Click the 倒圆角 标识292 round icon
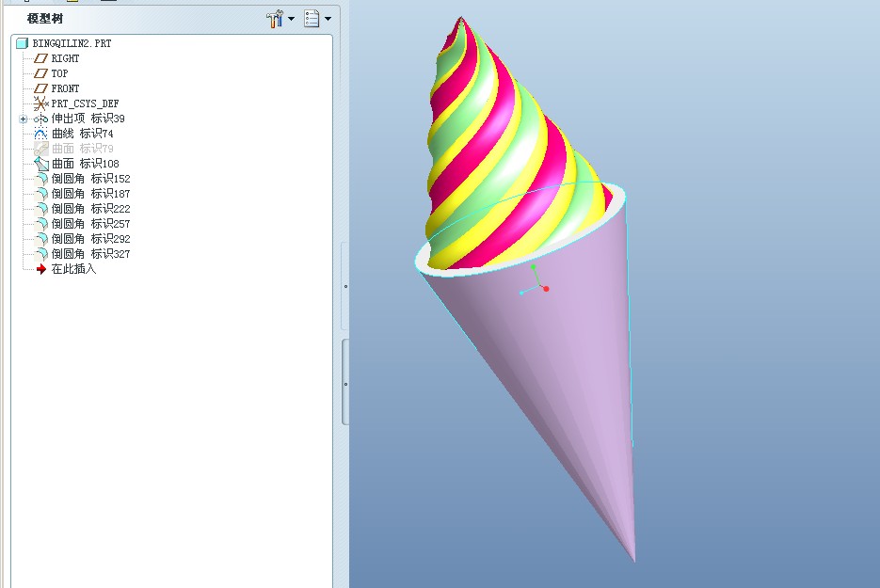The height and width of the screenshot is (588, 880). pyautogui.click(x=41, y=240)
